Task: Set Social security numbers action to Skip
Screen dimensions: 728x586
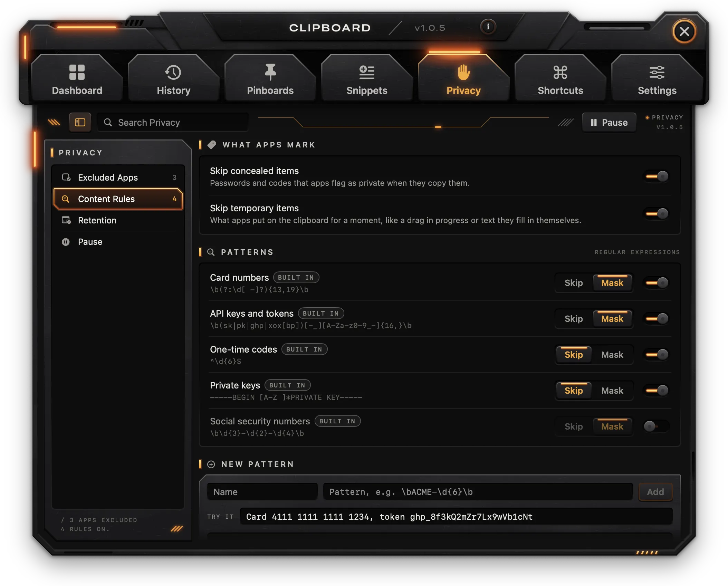Action: (x=574, y=426)
